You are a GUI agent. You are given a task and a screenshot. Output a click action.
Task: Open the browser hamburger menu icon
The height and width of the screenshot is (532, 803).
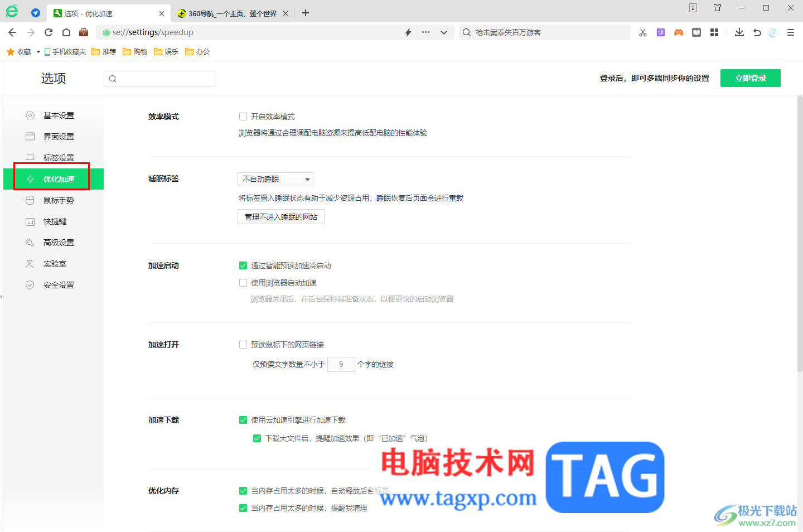point(790,32)
